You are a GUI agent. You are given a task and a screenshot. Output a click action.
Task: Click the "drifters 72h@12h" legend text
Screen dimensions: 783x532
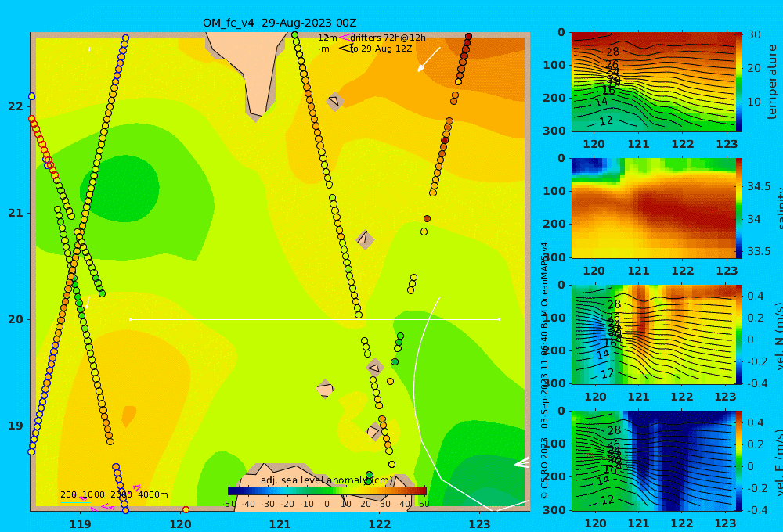[x=388, y=38]
